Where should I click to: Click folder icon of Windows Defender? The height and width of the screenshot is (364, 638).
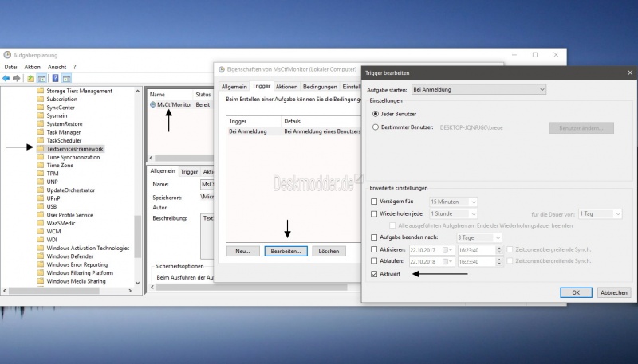[x=41, y=256]
